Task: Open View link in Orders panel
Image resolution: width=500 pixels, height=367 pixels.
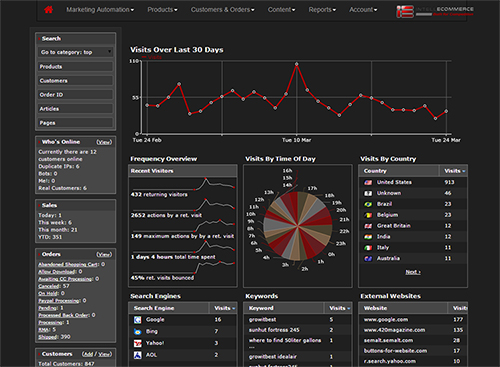Action: [x=104, y=254]
